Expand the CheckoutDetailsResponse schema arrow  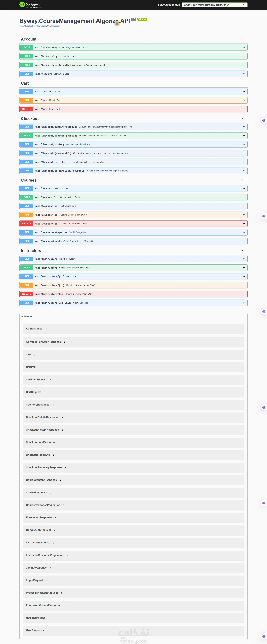(x=62, y=417)
